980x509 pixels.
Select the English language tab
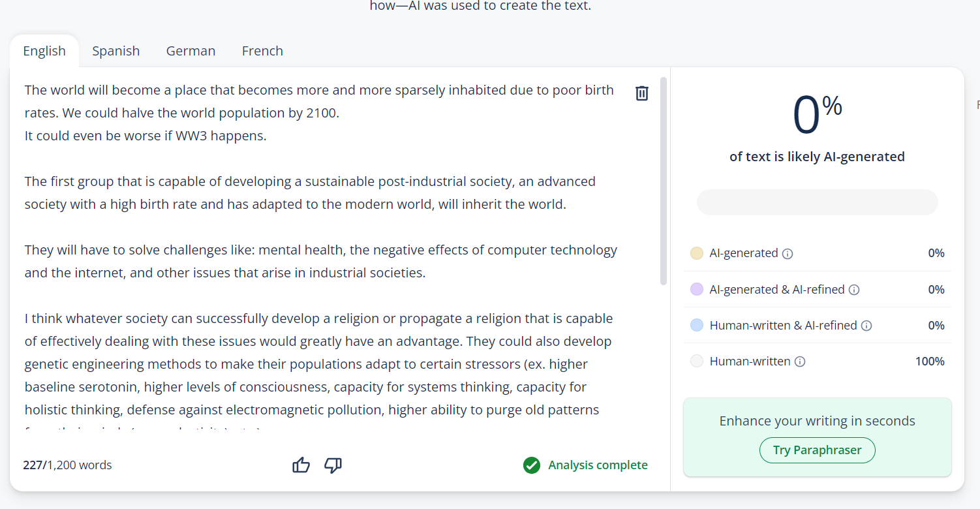click(x=44, y=51)
